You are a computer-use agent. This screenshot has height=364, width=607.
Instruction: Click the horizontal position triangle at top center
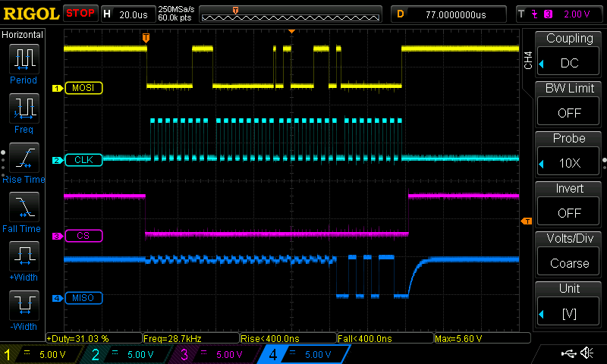pyautogui.click(x=291, y=31)
